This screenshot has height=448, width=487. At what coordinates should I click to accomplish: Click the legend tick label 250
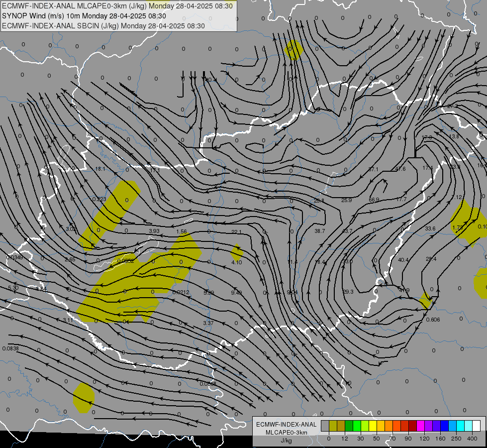click(x=456, y=439)
